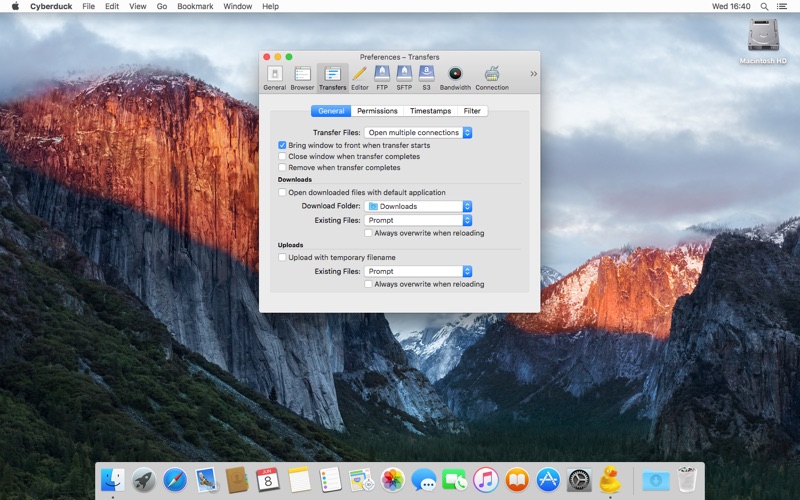The height and width of the screenshot is (500, 800).
Task: Uncheck Bring window to front when transfer starts
Action: pyautogui.click(x=282, y=145)
